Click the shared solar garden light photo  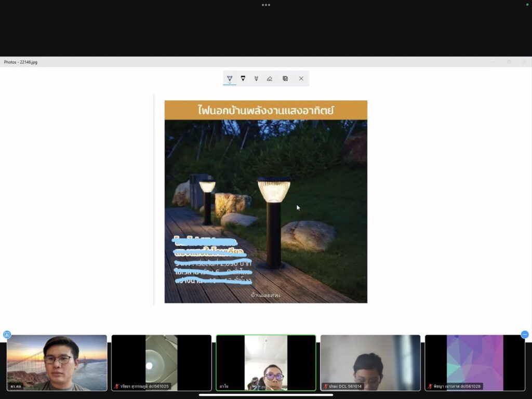(x=265, y=202)
